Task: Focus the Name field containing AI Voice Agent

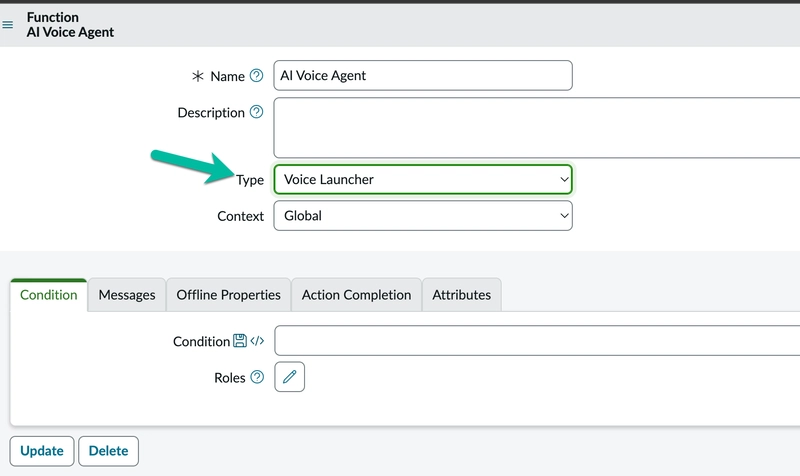Action: click(422, 76)
